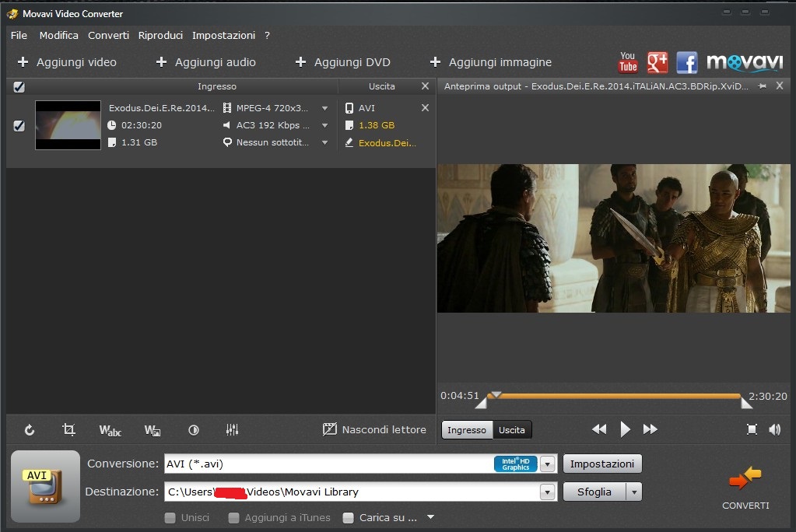Open the audio levels equalizer tool
Screen dimensions: 796x532
[x=232, y=430]
